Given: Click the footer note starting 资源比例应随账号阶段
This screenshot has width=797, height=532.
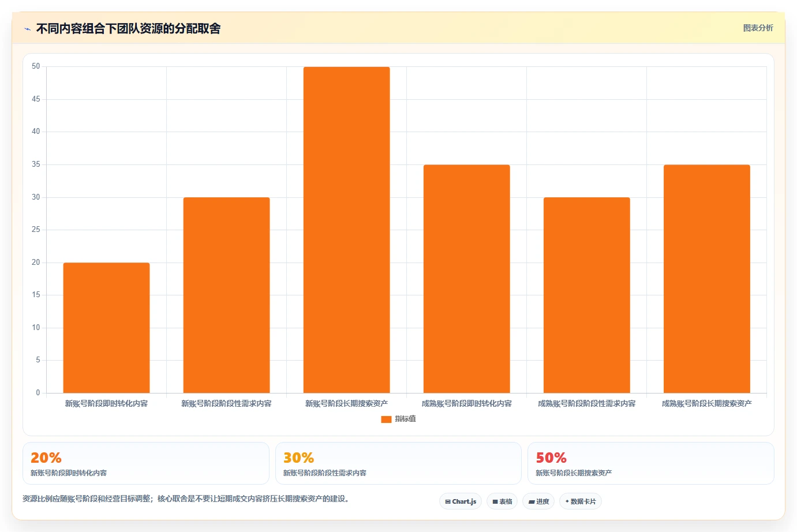Looking at the screenshot, I should (187, 499).
